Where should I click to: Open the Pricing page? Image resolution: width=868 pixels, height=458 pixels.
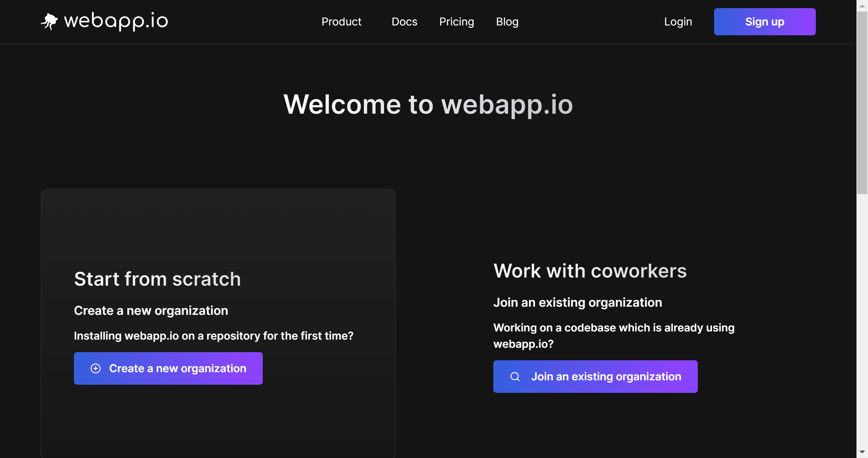click(456, 22)
